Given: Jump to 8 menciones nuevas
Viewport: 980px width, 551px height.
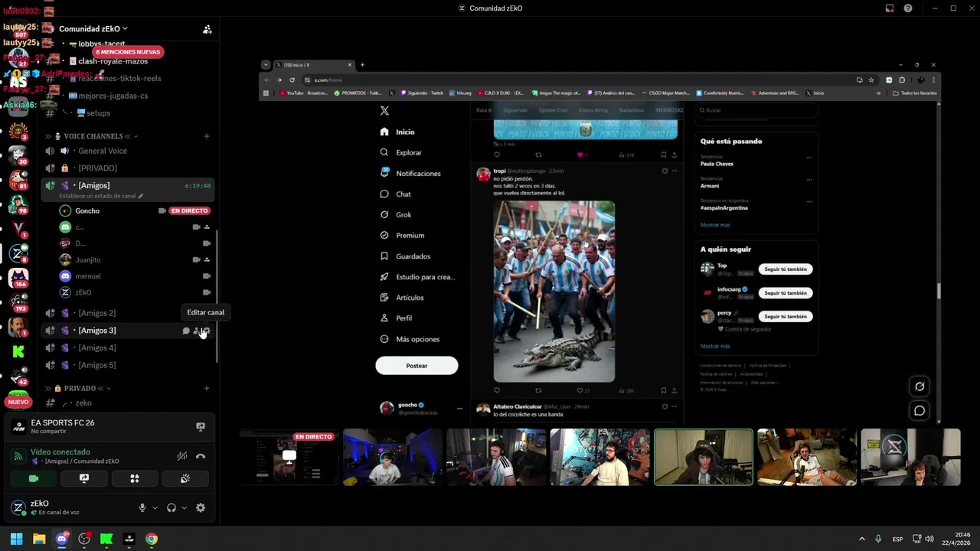Looking at the screenshot, I should pos(128,52).
